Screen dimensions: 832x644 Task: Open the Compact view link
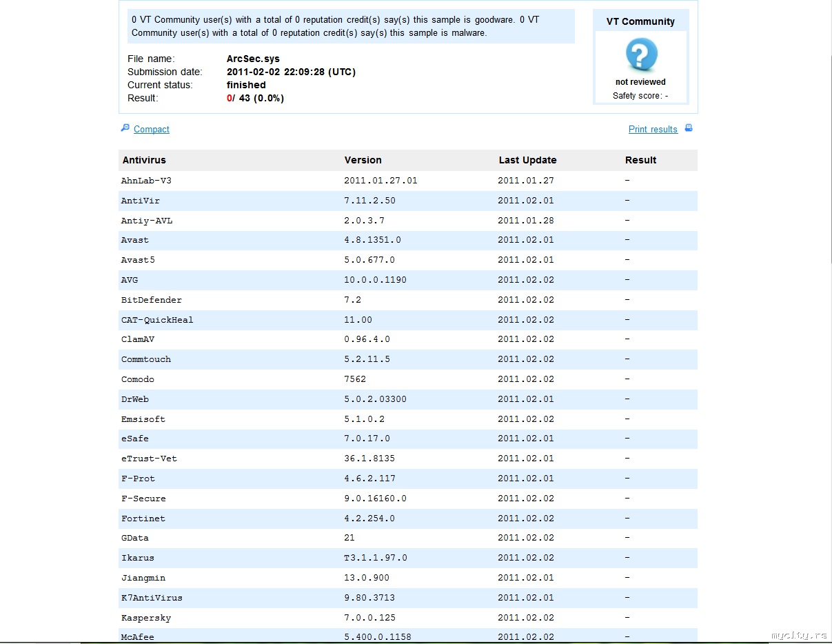(x=152, y=129)
